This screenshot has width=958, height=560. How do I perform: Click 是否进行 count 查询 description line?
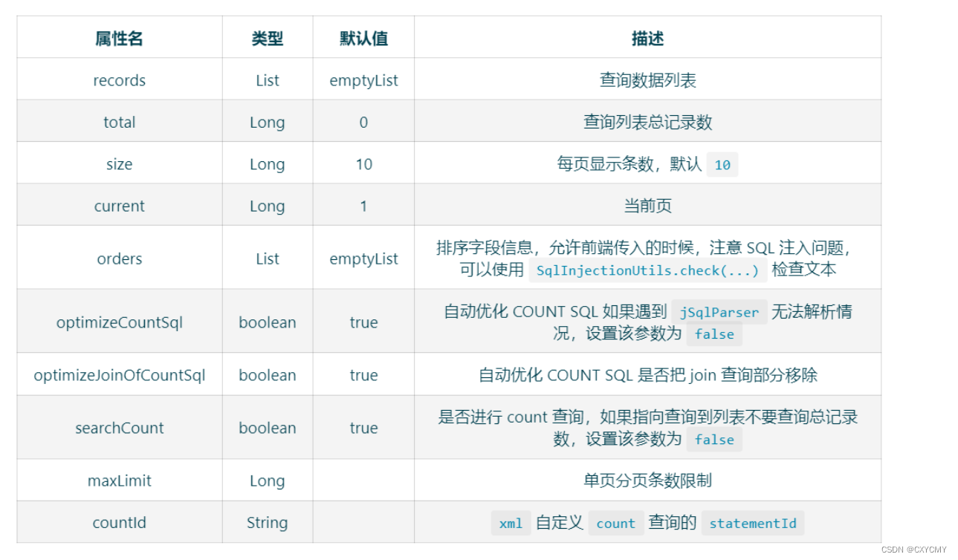(x=647, y=417)
